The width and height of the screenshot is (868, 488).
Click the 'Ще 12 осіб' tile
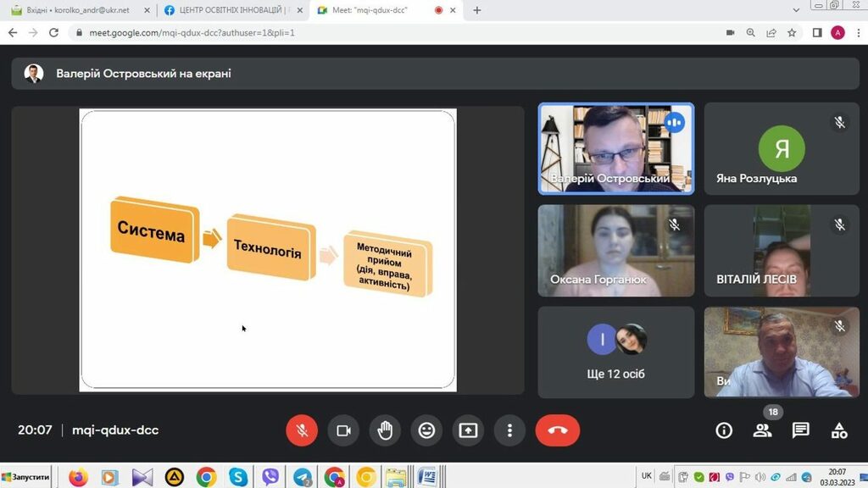tap(616, 352)
